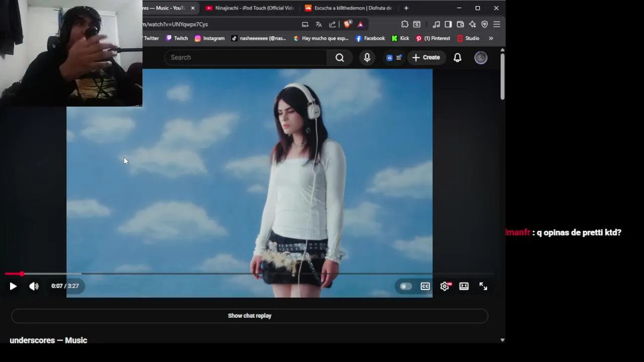This screenshot has width=644, height=362.
Task: Click the magnifier search button
Action: [340, 57]
